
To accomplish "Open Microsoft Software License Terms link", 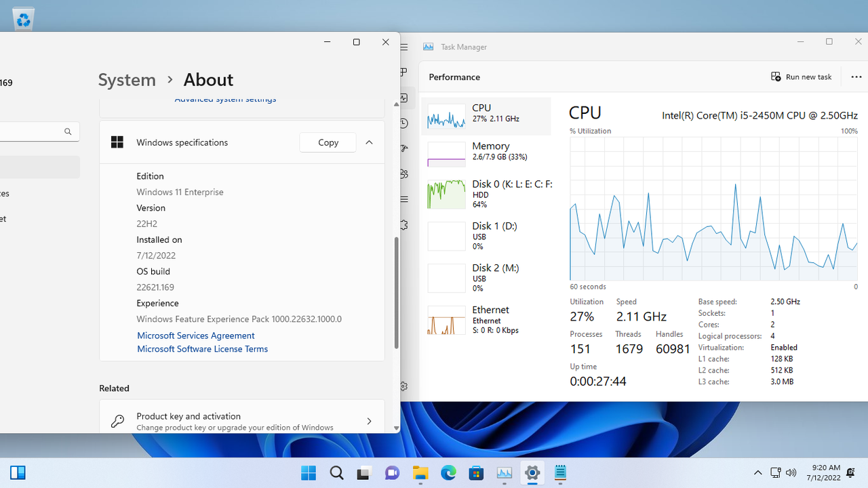I will 202,349.
